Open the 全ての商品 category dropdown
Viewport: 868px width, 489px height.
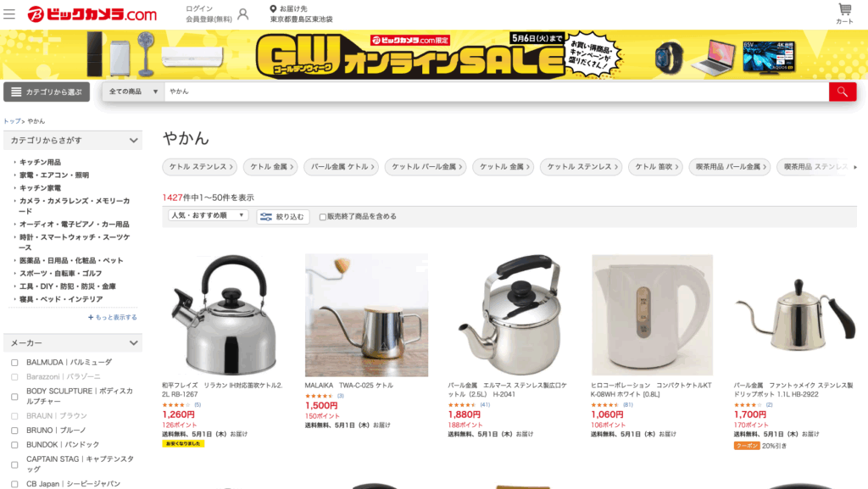[x=133, y=92]
